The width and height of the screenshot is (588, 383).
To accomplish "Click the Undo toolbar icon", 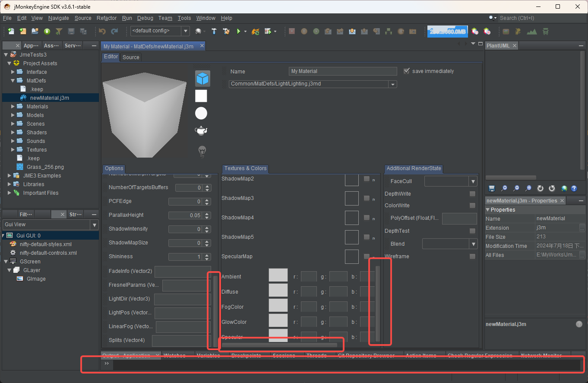I will [x=102, y=31].
